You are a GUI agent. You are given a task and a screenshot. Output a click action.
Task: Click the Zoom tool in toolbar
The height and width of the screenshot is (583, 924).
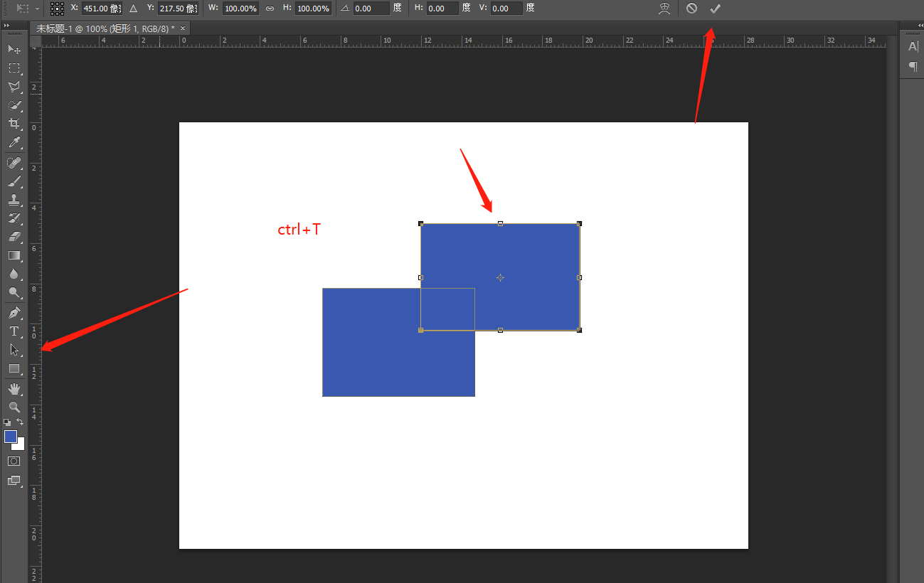14,407
